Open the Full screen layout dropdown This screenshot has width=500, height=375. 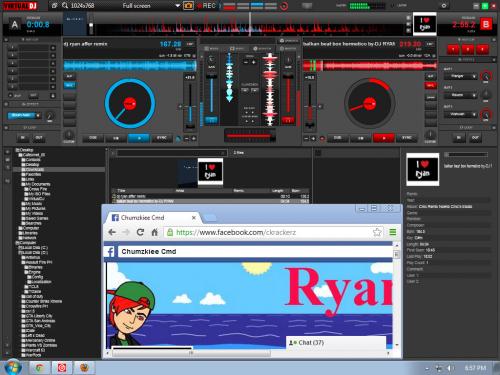coord(178,6)
